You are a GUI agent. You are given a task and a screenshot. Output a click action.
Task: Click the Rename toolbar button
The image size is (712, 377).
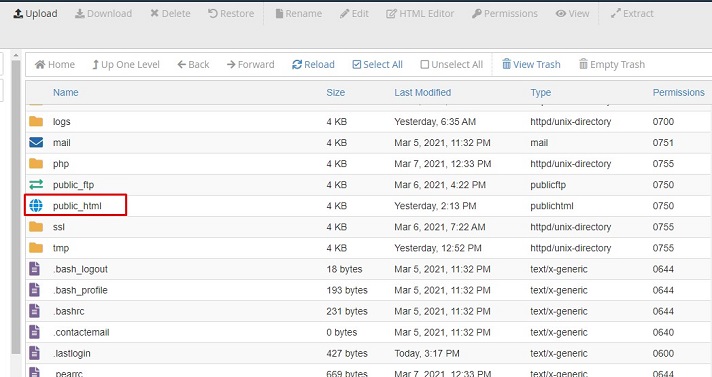(x=299, y=14)
